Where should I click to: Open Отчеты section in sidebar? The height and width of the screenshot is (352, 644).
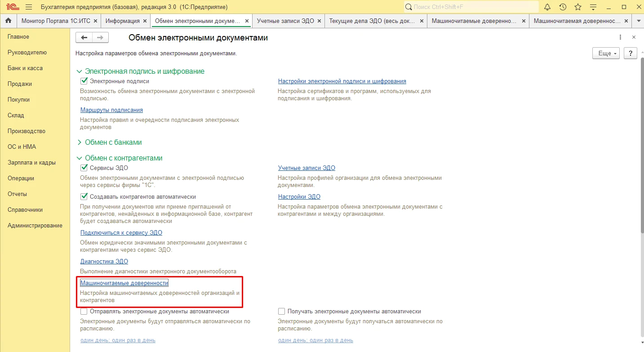(x=17, y=194)
